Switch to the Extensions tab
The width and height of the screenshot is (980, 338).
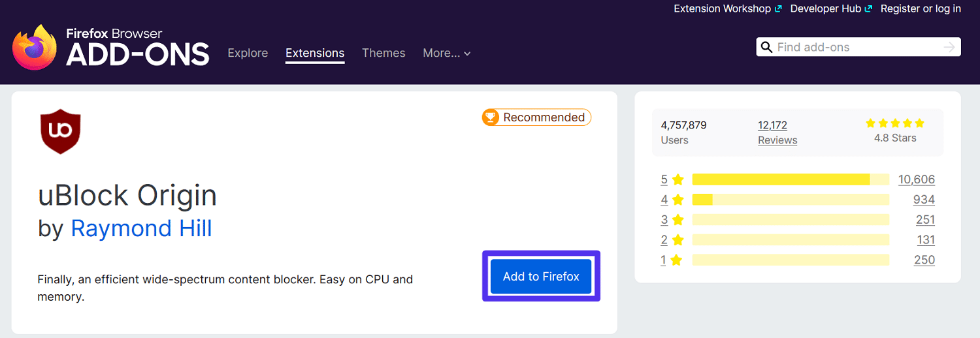[x=315, y=53]
